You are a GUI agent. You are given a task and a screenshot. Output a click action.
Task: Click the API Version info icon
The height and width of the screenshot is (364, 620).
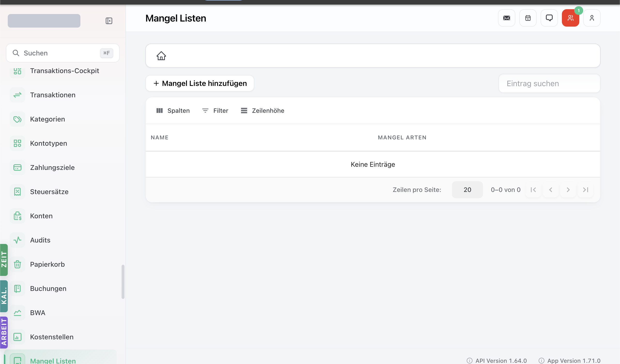[469, 361]
